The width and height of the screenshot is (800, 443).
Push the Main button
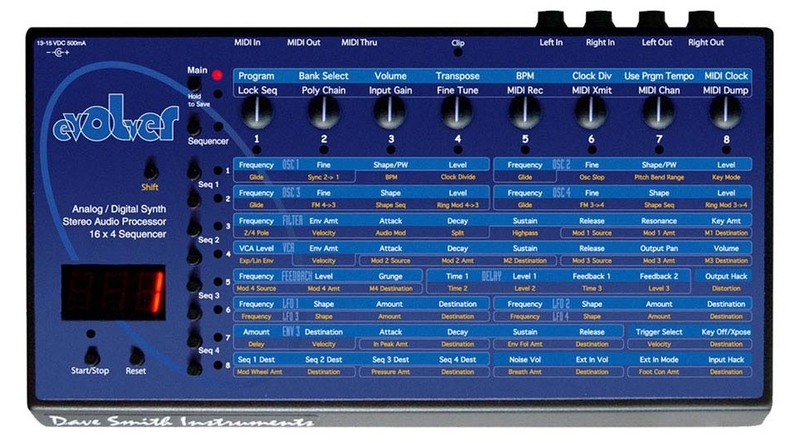194,84
